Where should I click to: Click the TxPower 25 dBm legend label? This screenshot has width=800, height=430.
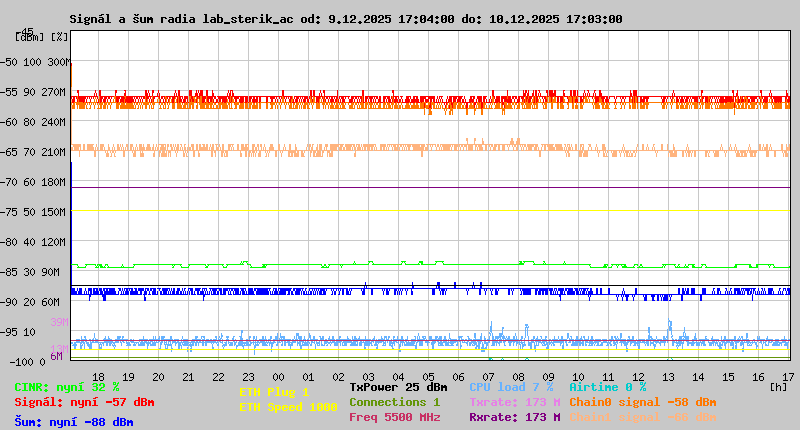pyautogui.click(x=398, y=387)
